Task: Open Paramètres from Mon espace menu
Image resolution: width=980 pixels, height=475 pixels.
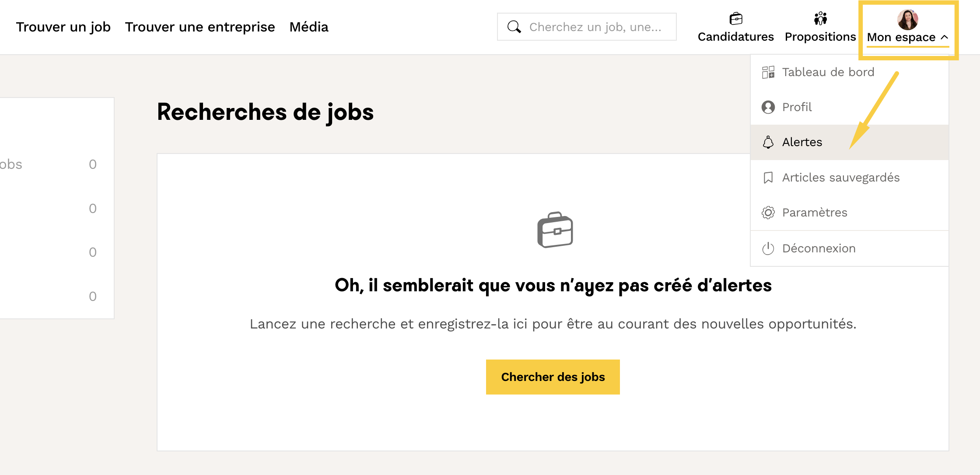Action: click(x=815, y=213)
